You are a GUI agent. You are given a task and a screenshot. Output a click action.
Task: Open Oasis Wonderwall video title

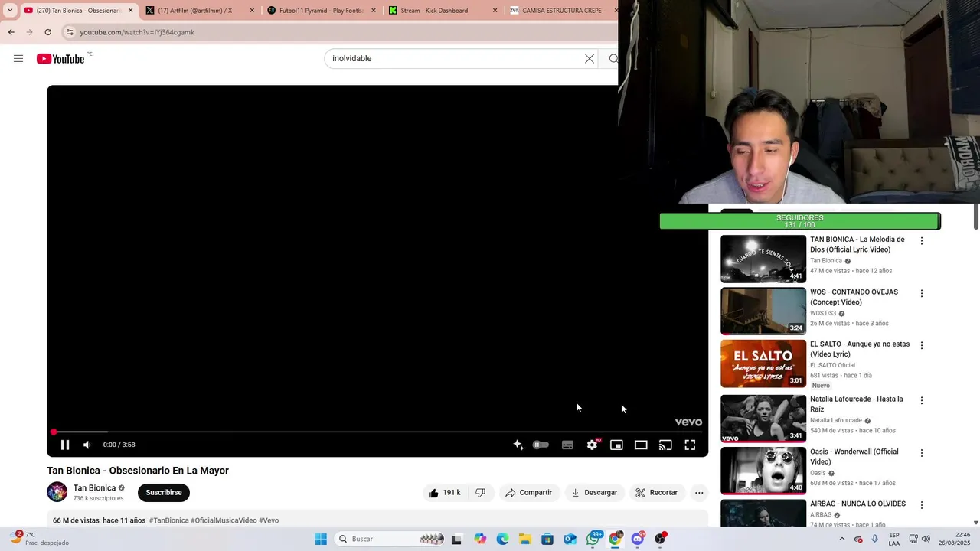(x=854, y=457)
